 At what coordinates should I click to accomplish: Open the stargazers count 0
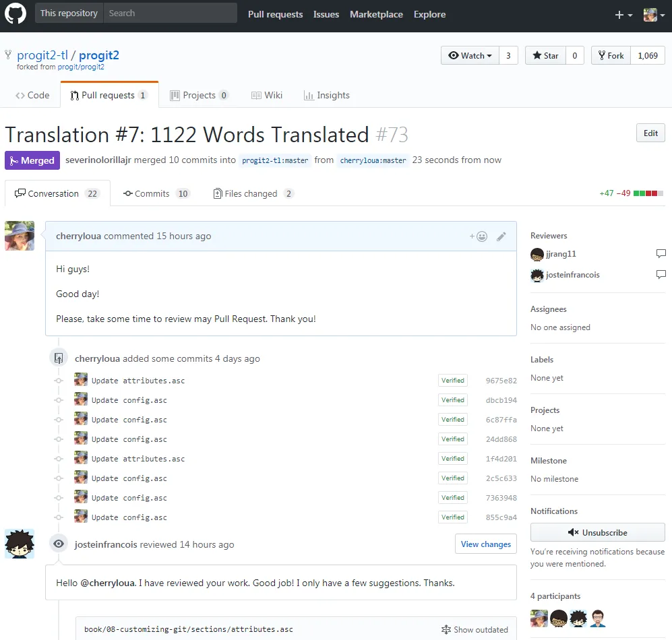[x=575, y=56]
